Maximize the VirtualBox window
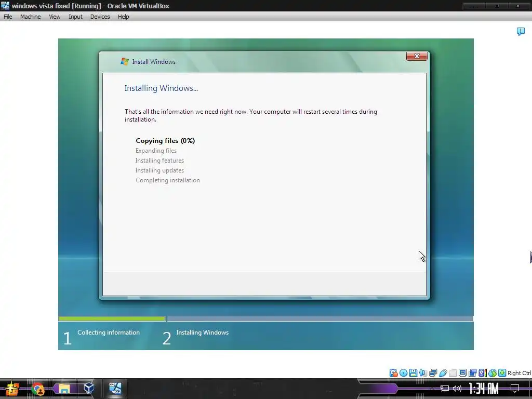The image size is (532, 399). tap(497, 6)
